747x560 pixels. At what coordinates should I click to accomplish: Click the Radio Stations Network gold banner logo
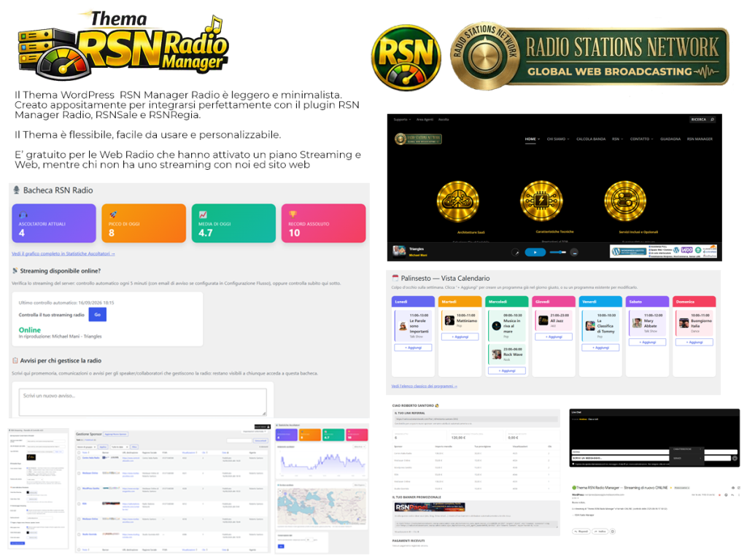[589, 56]
